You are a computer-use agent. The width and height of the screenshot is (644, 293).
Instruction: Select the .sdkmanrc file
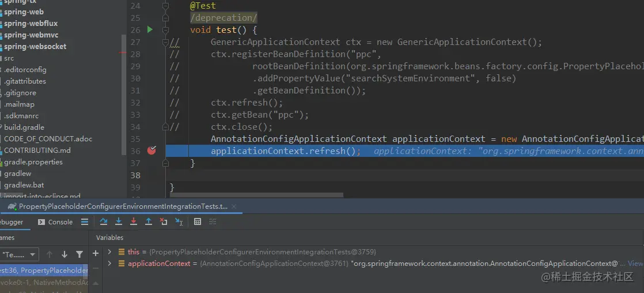point(21,115)
